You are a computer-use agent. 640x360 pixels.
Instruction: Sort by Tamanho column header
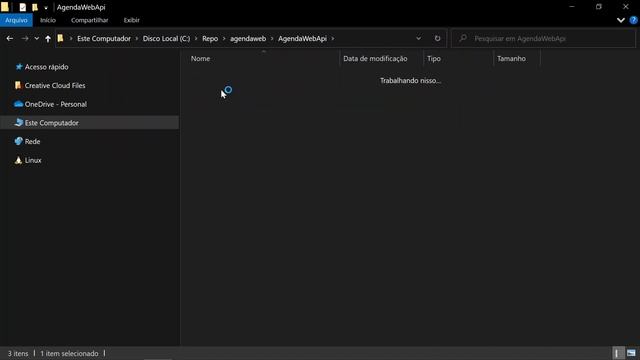click(x=511, y=58)
